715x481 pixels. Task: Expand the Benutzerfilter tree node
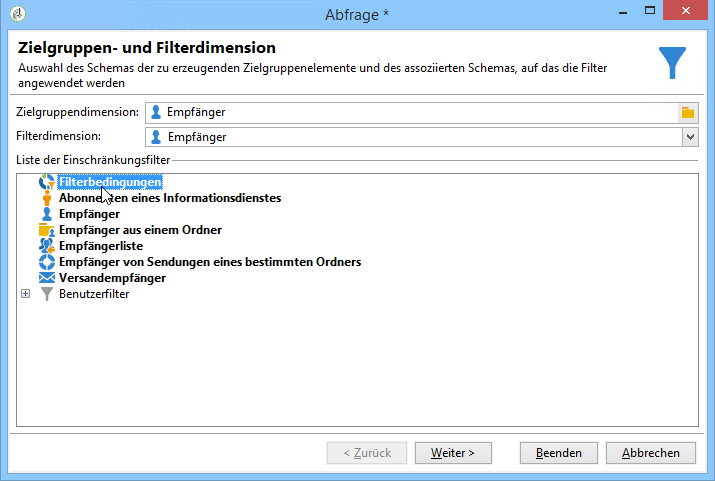(26, 294)
